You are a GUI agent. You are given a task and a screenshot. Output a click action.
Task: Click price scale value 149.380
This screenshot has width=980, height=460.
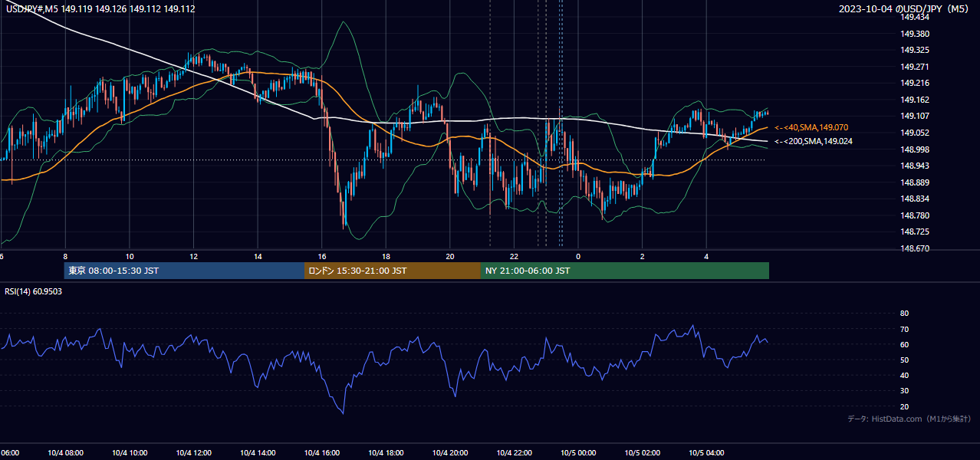(916, 34)
